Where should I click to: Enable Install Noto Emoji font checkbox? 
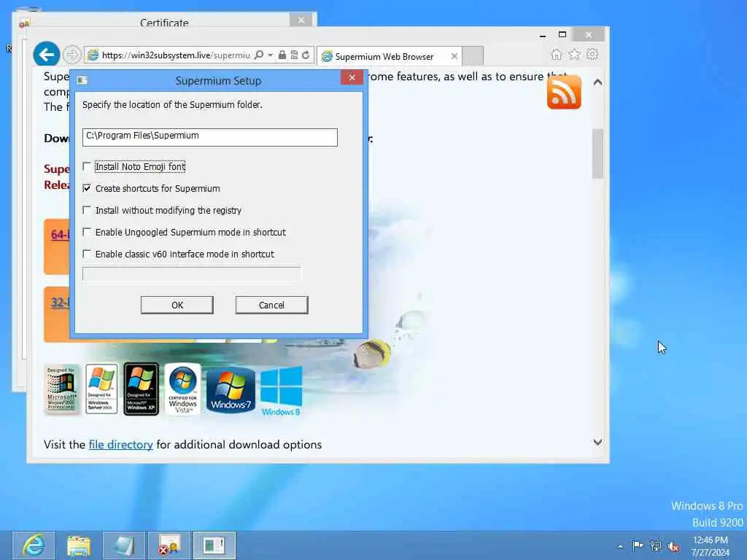tap(87, 166)
